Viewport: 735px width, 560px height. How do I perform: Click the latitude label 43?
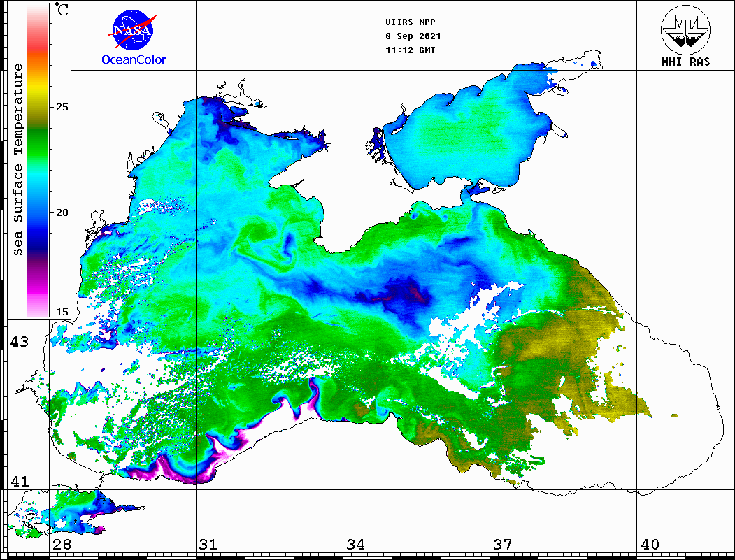tap(19, 342)
